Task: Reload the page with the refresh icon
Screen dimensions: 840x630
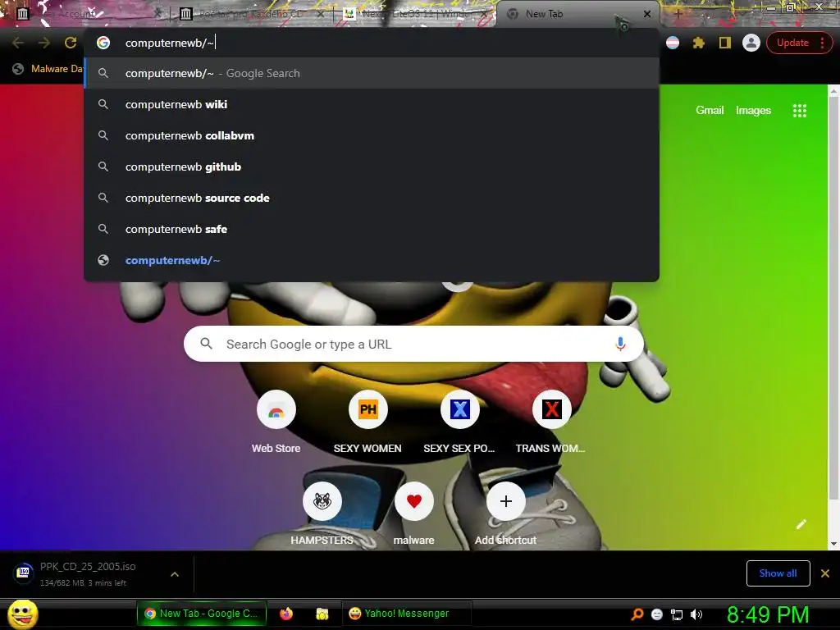Action: click(x=71, y=43)
